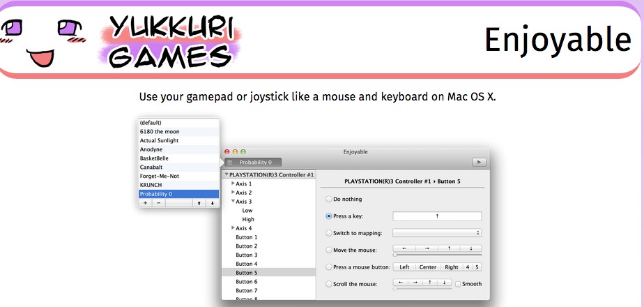The width and height of the screenshot is (644, 307).
Task: Select the Actual Sunlight mapping
Action: click(178, 140)
